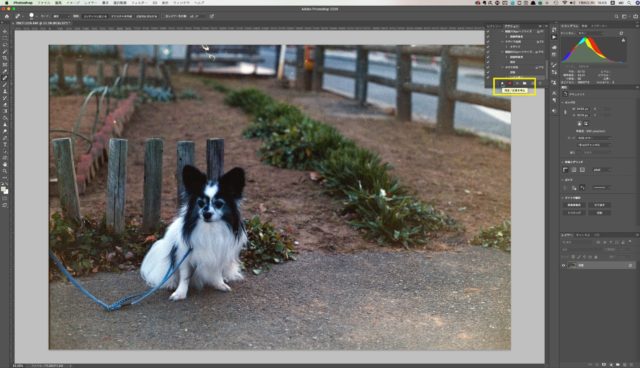The image size is (640, 368).
Task: Toggle lock transparent pixels
Action: pyautogui.click(x=573, y=257)
